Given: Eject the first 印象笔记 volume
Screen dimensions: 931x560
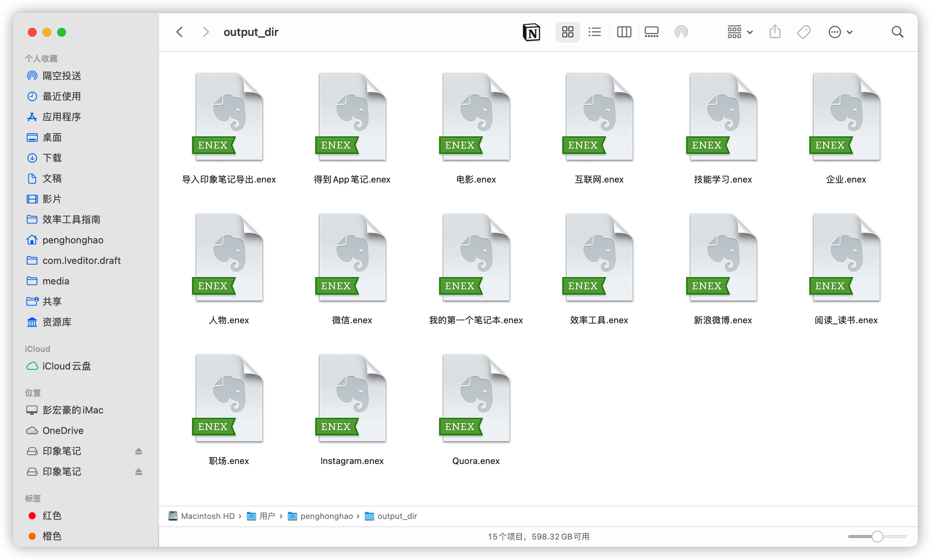Looking at the screenshot, I should pos(139,451).
